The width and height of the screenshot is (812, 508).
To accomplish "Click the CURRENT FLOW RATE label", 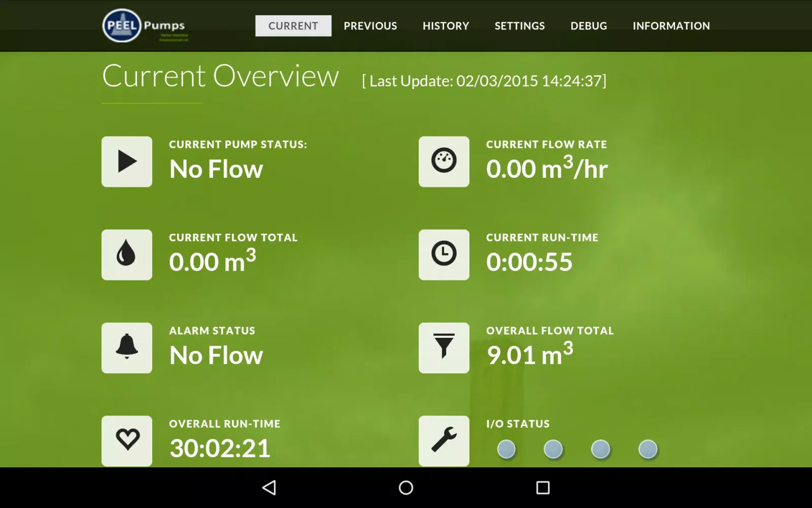I will [547, 145].
